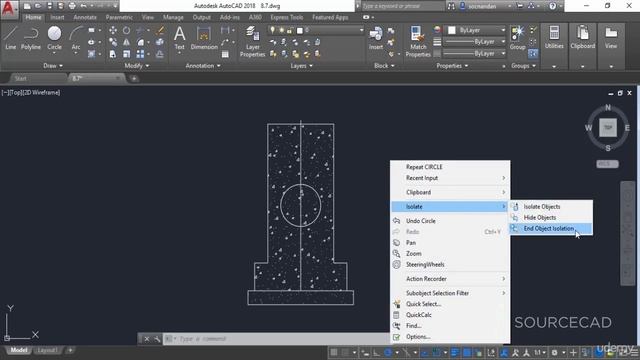Click the viewport controls [Top] label
Screen dimensions: 640x360
(17, 93)
